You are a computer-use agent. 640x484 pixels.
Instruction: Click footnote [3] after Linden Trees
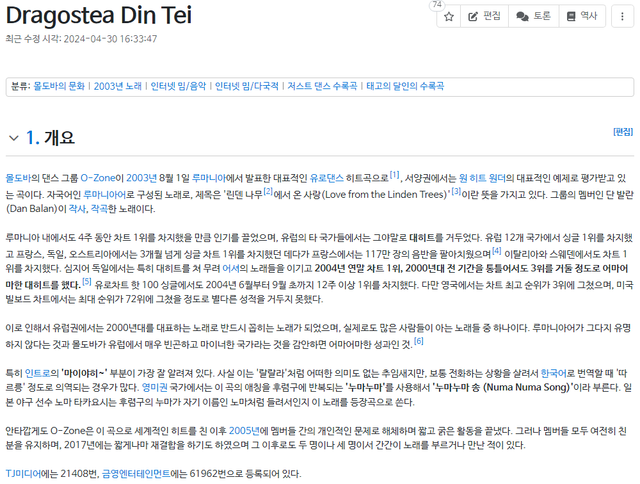[456, 191]
